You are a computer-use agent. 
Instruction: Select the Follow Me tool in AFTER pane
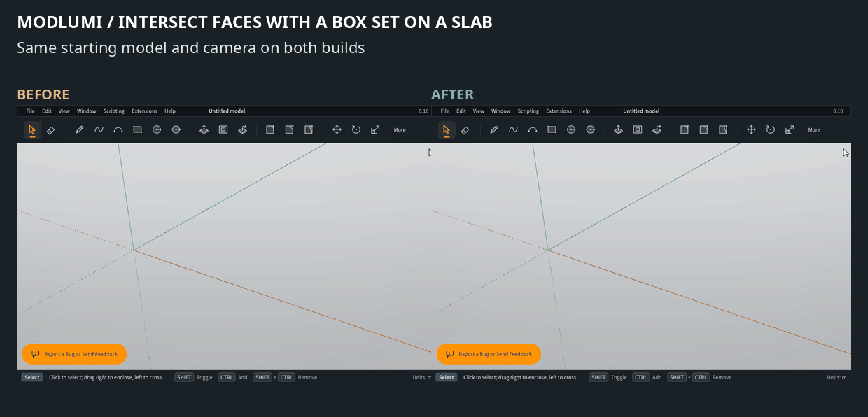click(x=657, y=129)
